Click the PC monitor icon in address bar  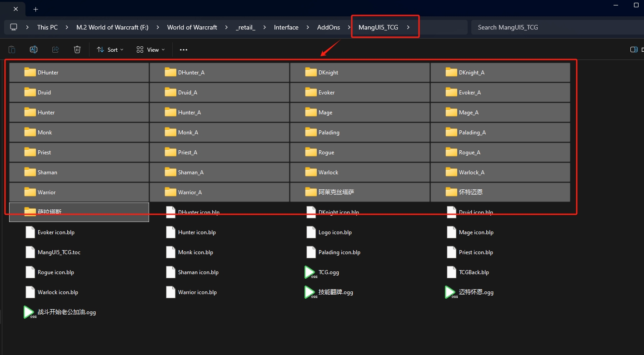pyautogui.click(x=14, y=27)
